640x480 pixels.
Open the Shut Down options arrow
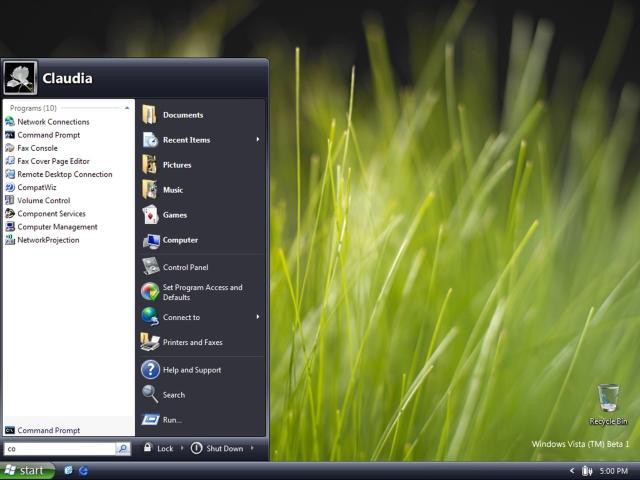point(252,449)
